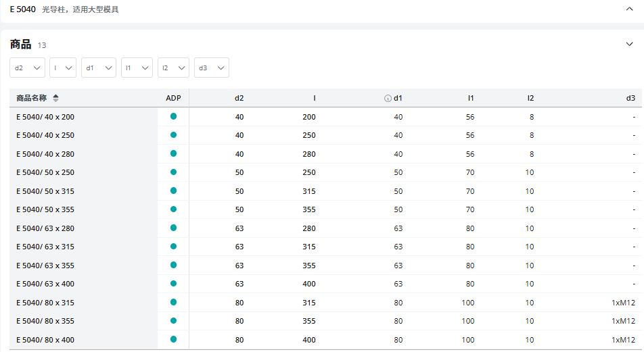644x352 pixels.
Task: Open the l2 filter dropdown
Action: click(173, 68)
